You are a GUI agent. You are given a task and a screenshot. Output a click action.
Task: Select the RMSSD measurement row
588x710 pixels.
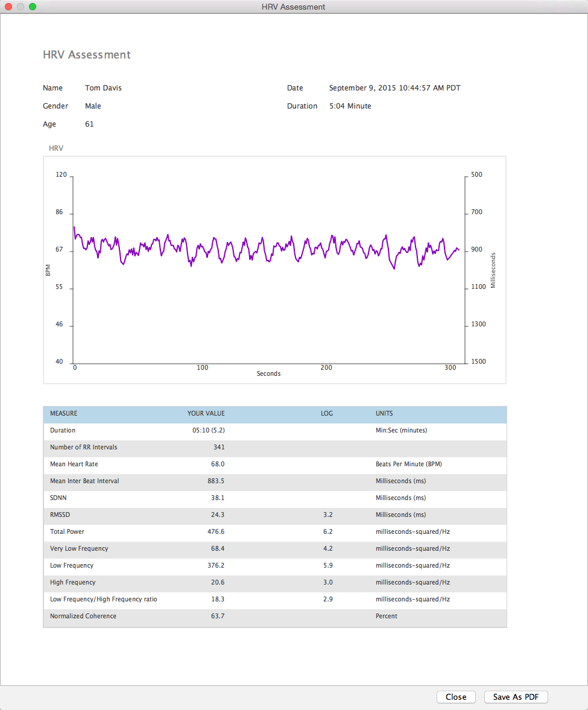click(x=181, y=515)
